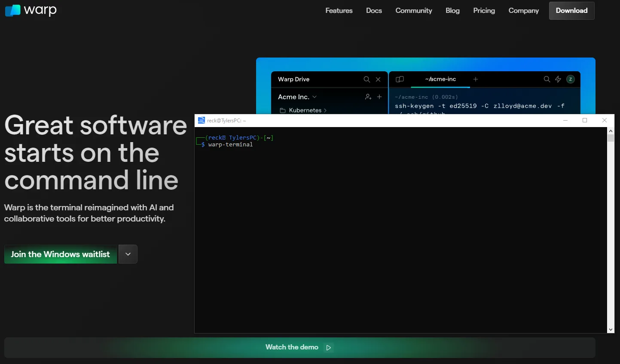Maximize the reck@TylersPC terminal window
The width and height of the screenshot is (620, 364).
585,120
